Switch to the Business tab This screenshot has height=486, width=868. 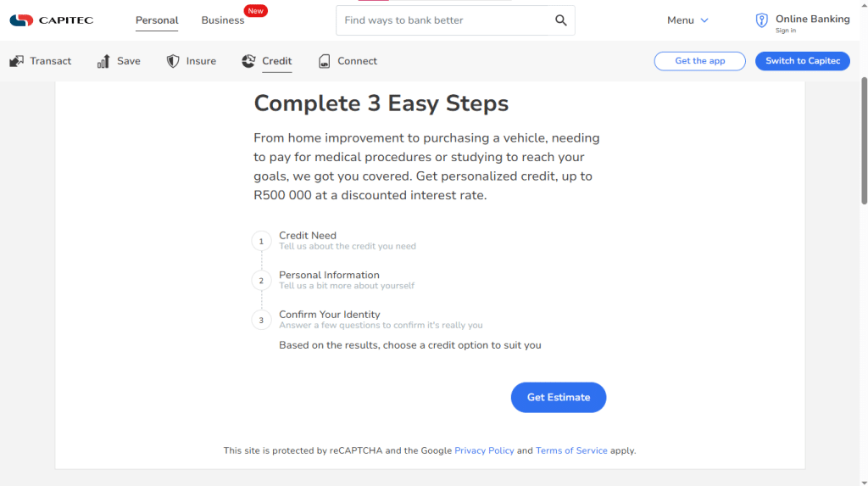pos(223,20)
